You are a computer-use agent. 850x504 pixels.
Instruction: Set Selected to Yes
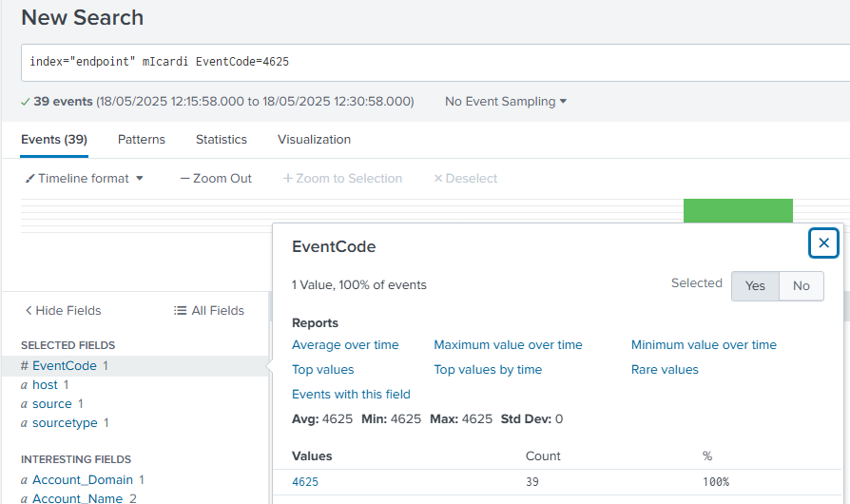coord(755,286)
